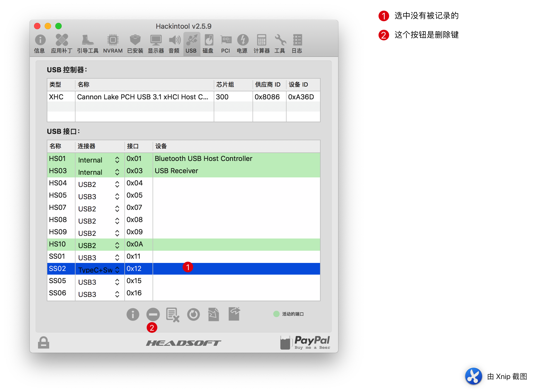Select the HS07 port row name
Viewport: 538px width, 392px height.
(57, 207)
